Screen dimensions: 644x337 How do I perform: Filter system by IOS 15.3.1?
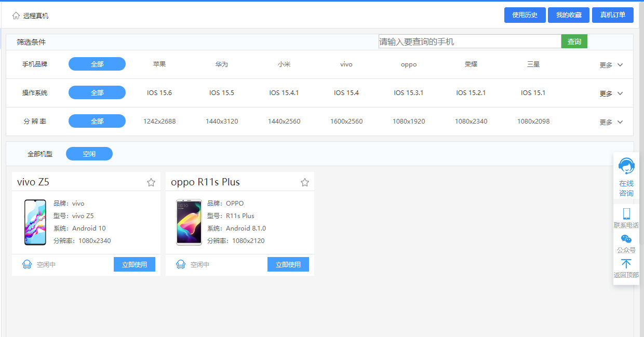[x=409, y=93]
